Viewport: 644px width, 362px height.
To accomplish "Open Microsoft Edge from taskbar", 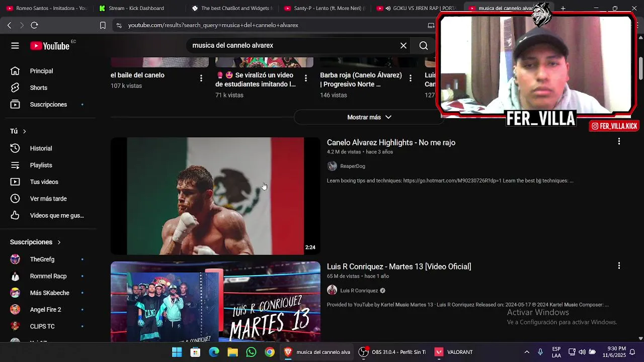I will coord(214,352).
